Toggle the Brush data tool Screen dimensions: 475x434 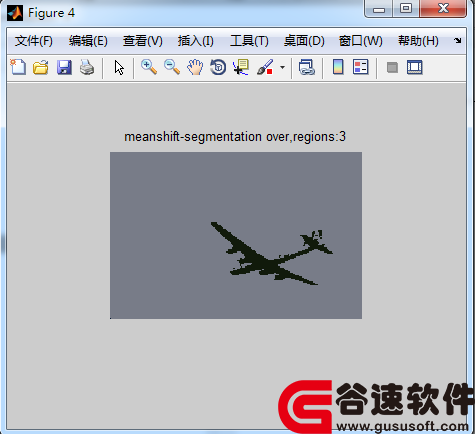pyautogui.click(x=265, y=67)
